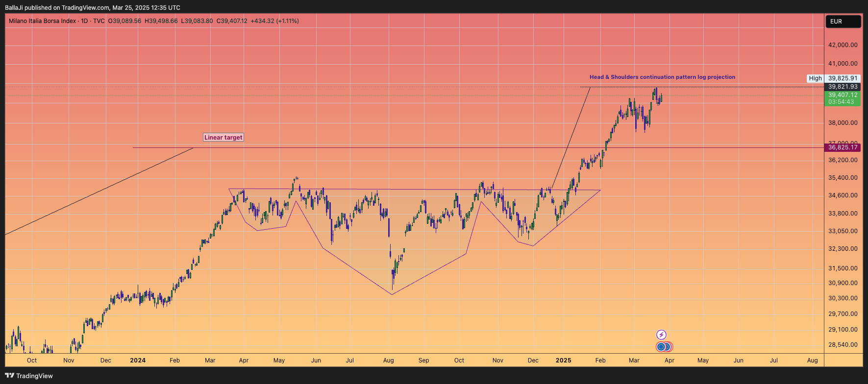
Task: Click the 'Milano Italia Borsa Index' symbol title
Action: pyautogui.click(x=43, y=21)
